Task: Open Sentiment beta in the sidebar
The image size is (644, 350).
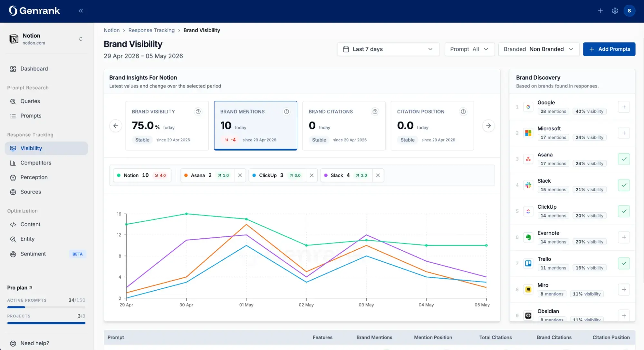Action: (46, 254)
